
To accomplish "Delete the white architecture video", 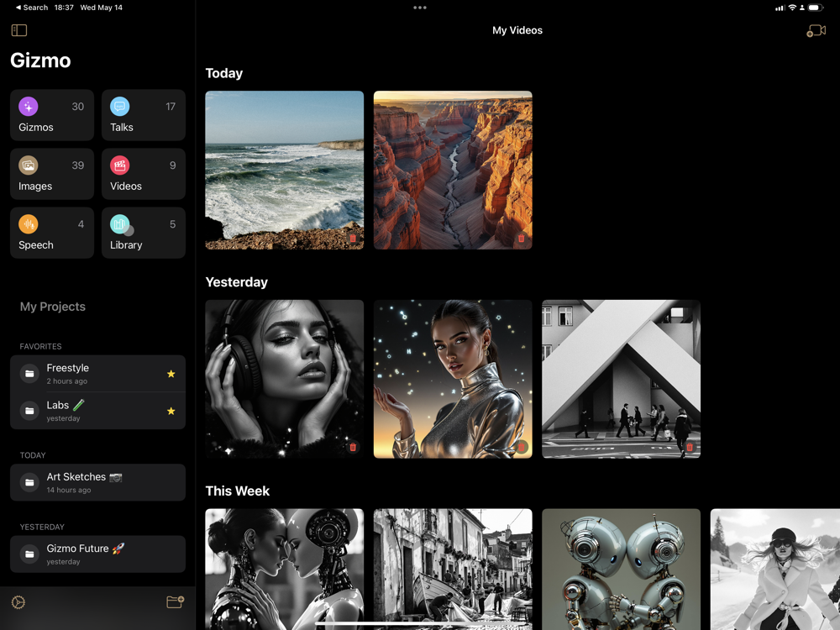I will pos(690,447).
